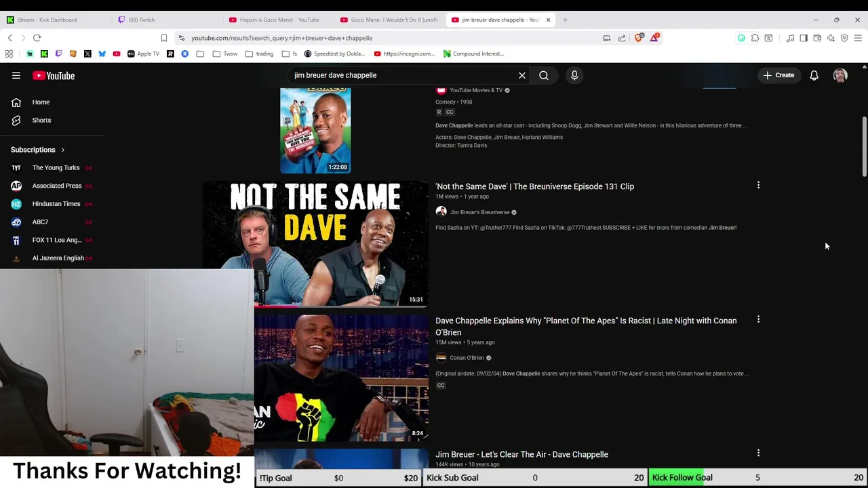The image size is (868, 488).
Task: Bookmark this page
Action: click(x=164, y=38)
